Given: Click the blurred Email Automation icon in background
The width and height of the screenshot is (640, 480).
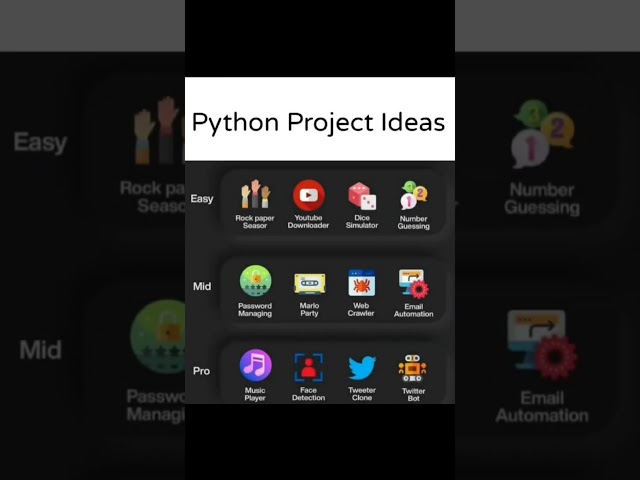Looking at the screenshot, I should [x=542, y=344].
